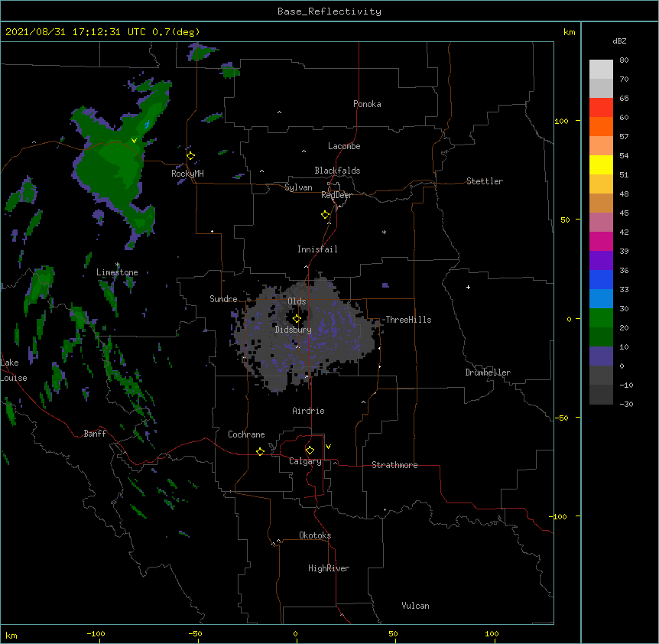Click the Drumheller town label
This screenshot has height=644, width=659.
[x=488, y=372]
